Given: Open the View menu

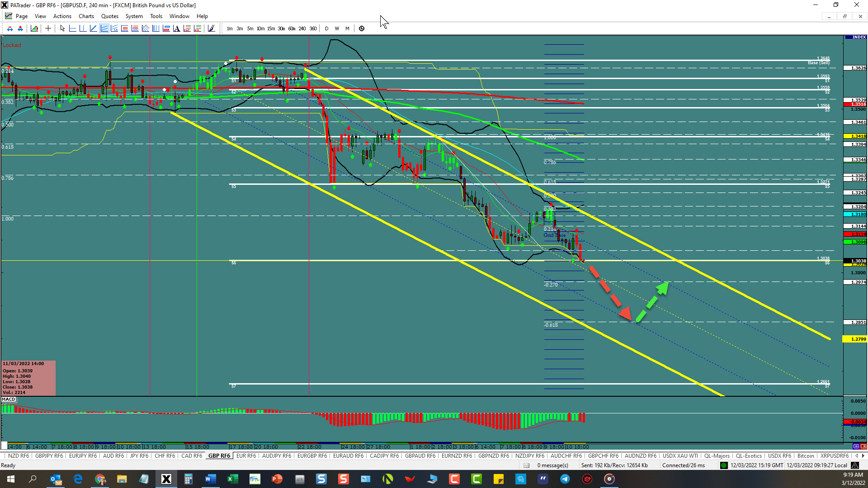Looking at the screenshot, I should [40, 16].
